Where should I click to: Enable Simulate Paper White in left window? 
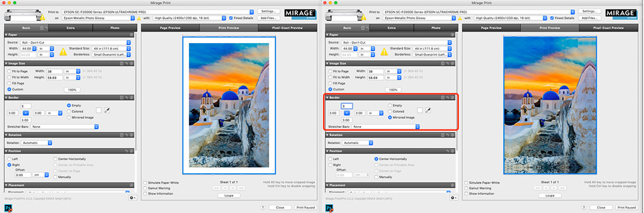(145, 183)
